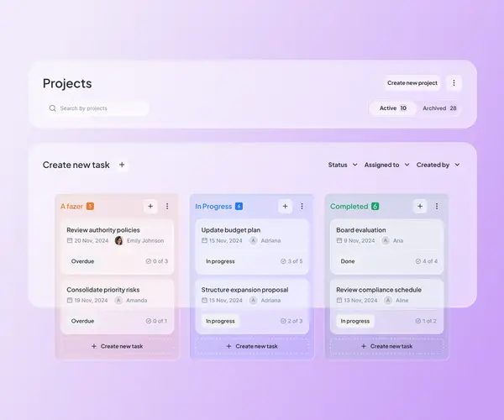Click the orange A fazer count badge

91,206
